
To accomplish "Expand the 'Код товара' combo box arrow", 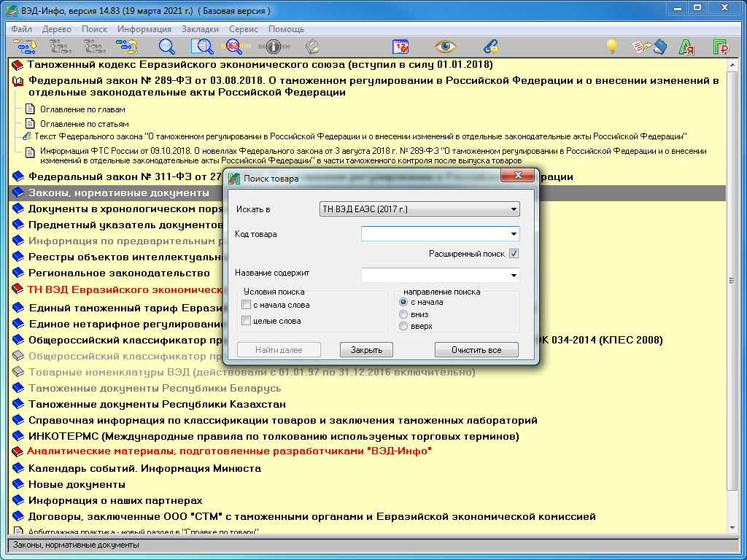I will click(x=514, y=234).
